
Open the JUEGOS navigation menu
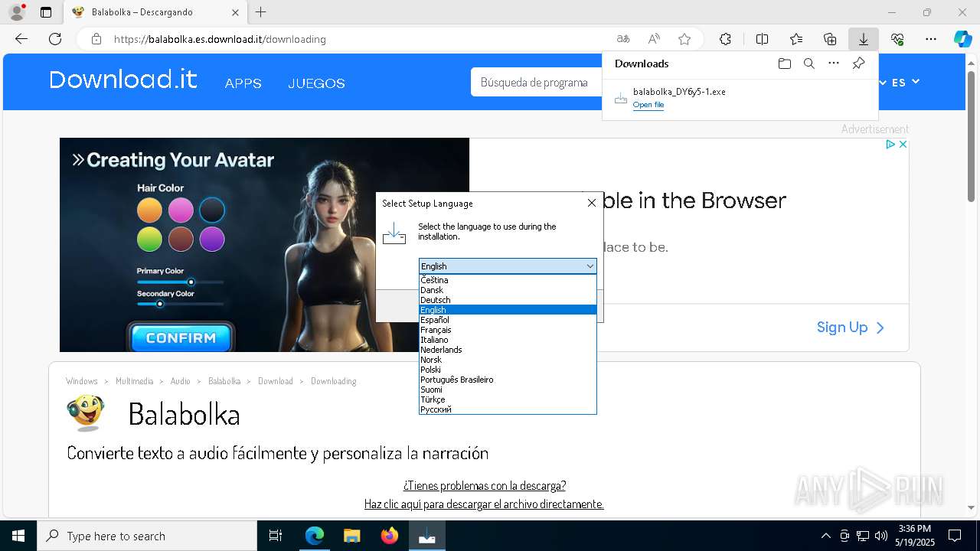pos(316,83)
